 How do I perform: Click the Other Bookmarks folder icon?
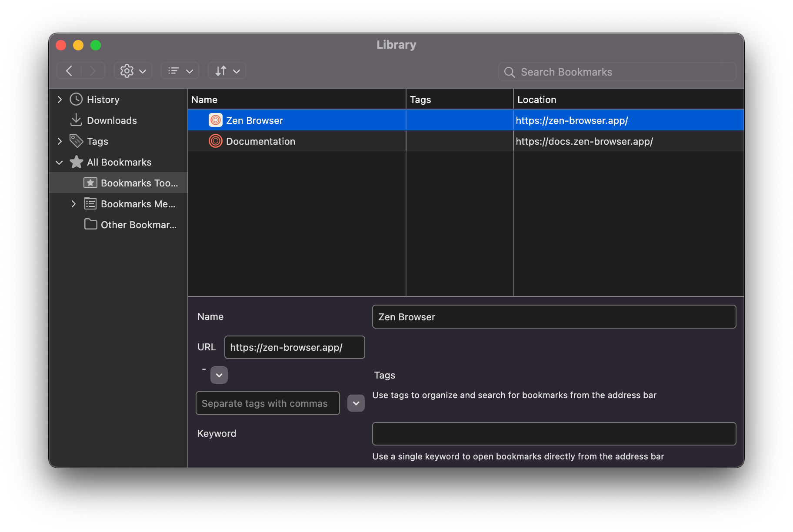click(x=90, y=224)
